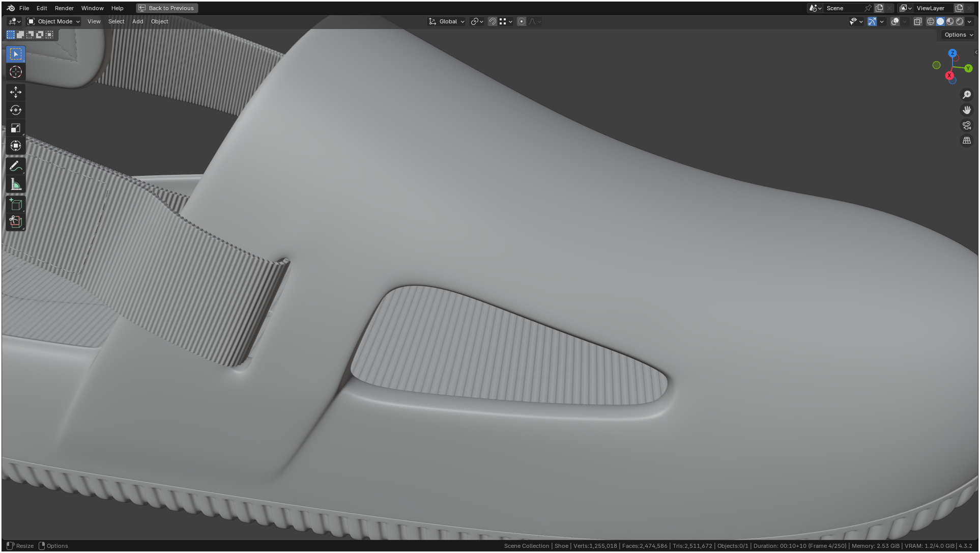Click the green Y axis gizmo
This screenshot has width=980, height=553.
click(968, 68)
